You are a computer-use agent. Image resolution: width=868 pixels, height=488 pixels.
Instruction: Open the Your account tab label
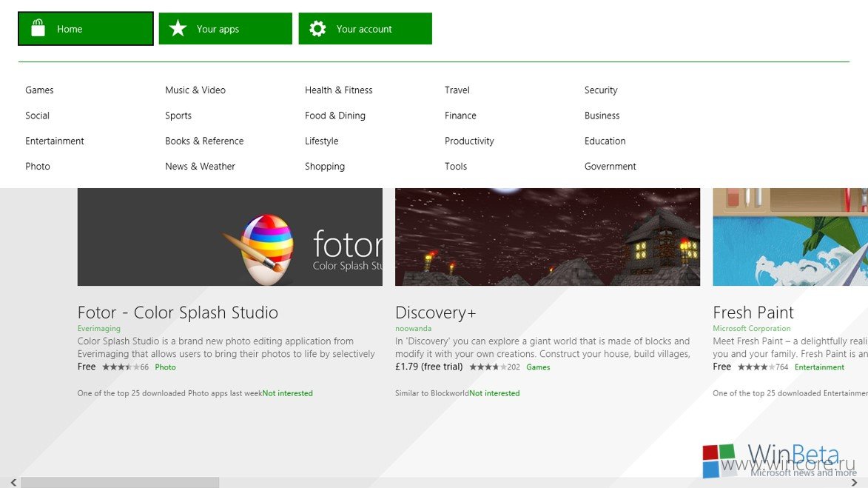[x=363, y=29]
